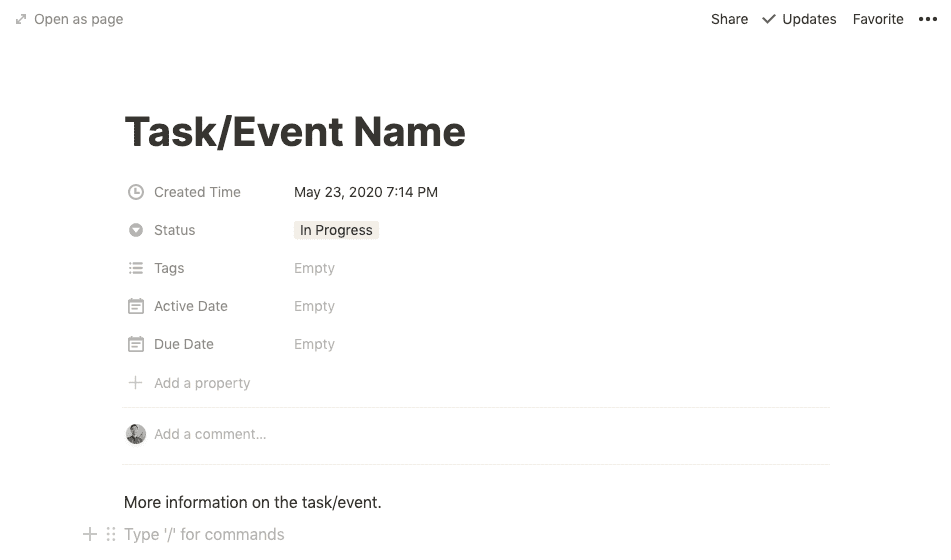Toggle Favorite for this page

[878, 19]
